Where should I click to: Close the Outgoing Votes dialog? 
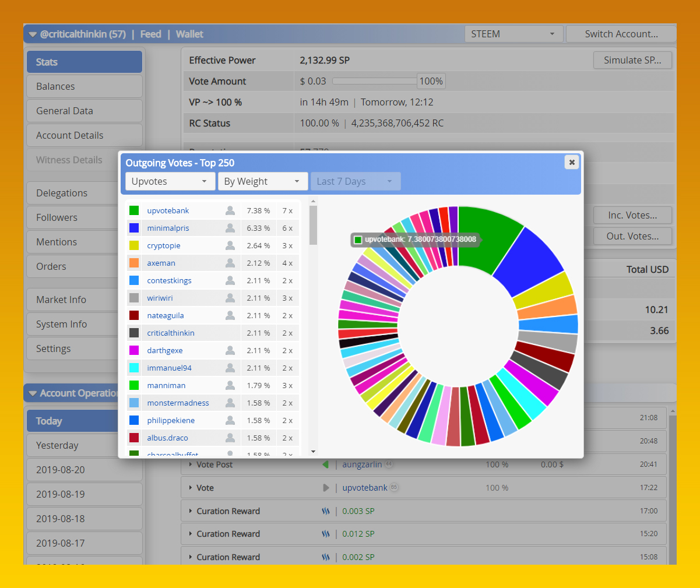pos(572,163)
